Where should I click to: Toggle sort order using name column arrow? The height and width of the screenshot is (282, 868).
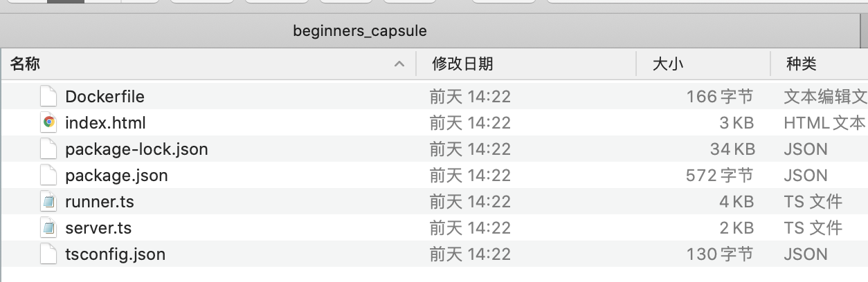[x=399, y=64]
